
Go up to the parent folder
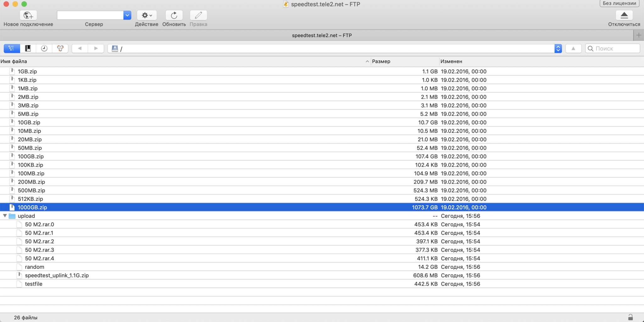click(x=573, y=48)
